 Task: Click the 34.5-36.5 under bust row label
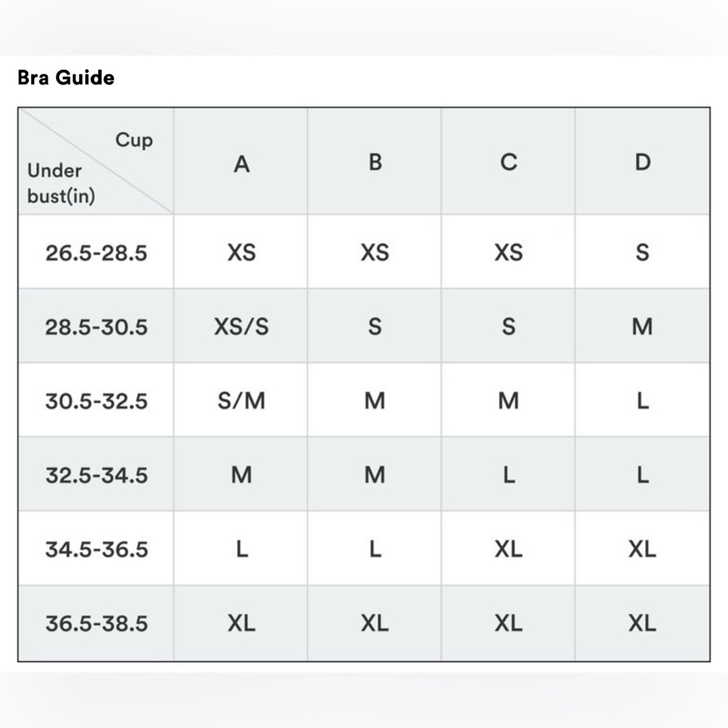(x=96, y=549)
